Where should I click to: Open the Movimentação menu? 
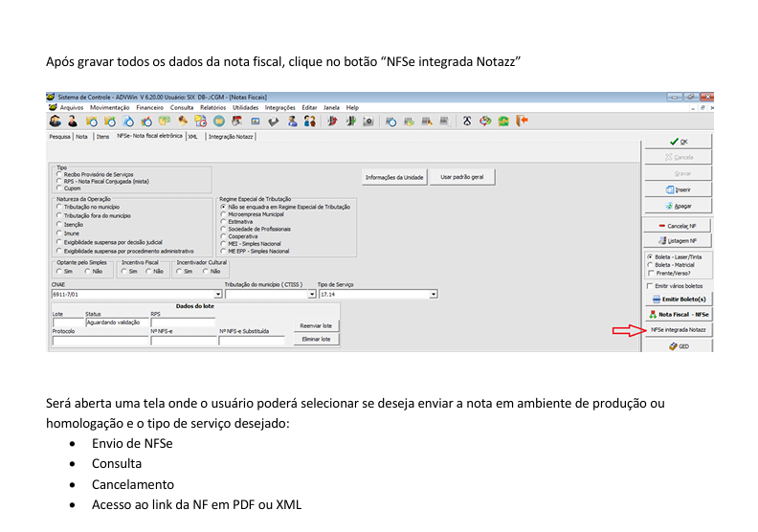pos(110,108)
